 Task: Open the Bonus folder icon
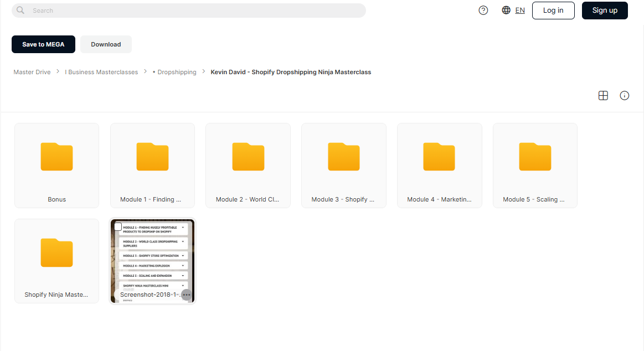[x=56, y=157]
